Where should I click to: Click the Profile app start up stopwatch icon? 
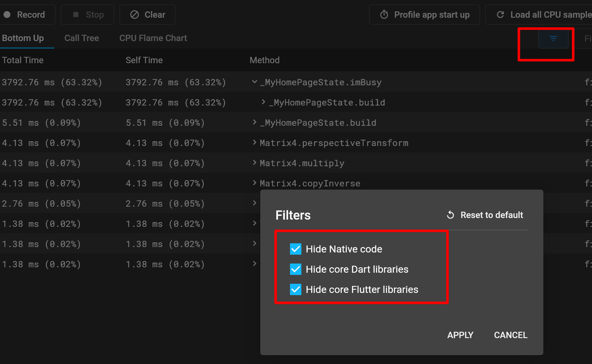tap(384, 15)
